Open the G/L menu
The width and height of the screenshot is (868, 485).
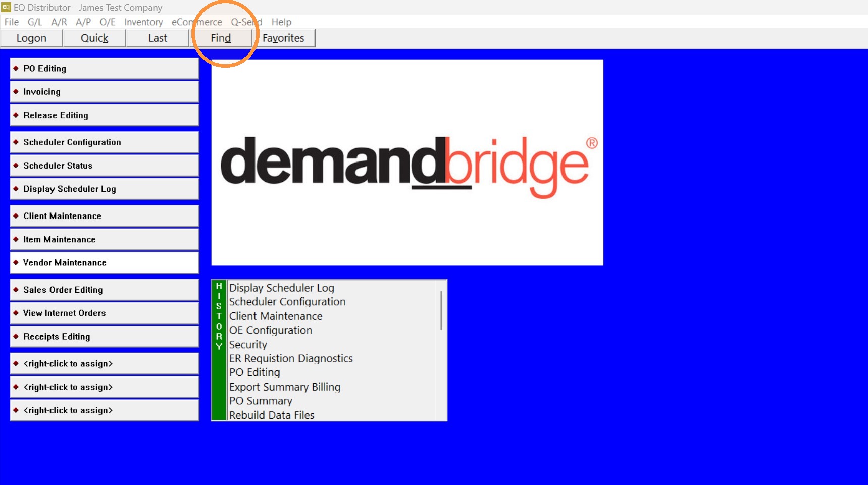35,22
